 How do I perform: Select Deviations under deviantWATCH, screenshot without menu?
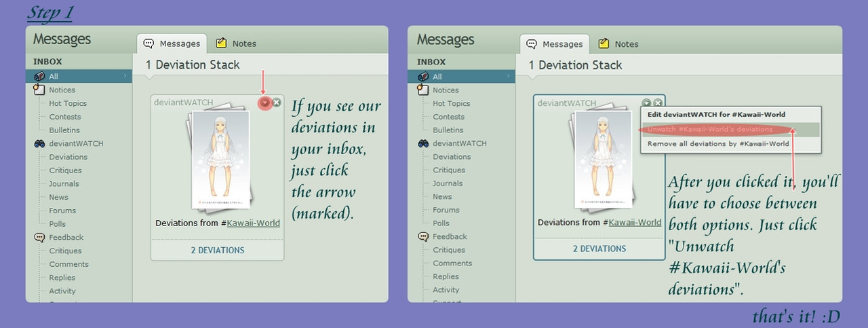pos(68,157)
